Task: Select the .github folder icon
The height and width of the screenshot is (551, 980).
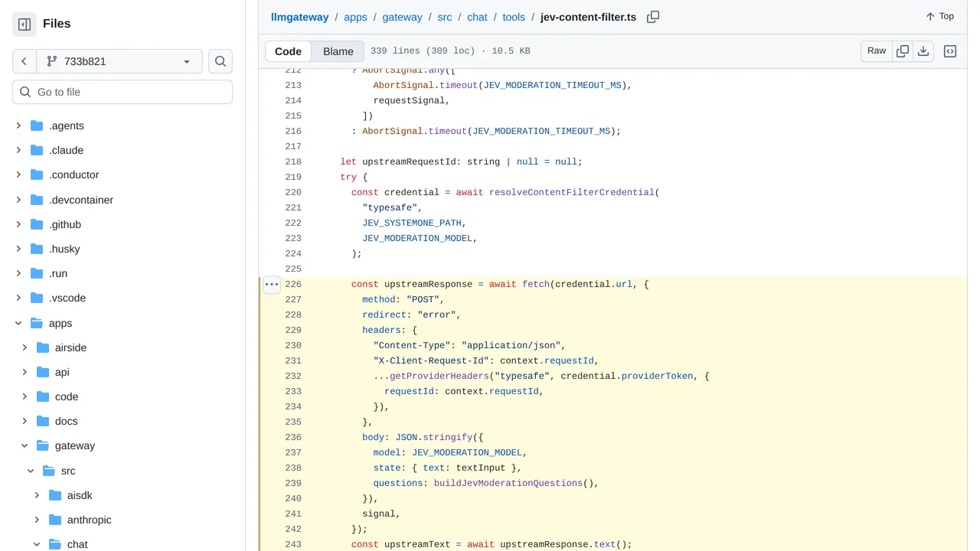Action: (x=36, y=224)
